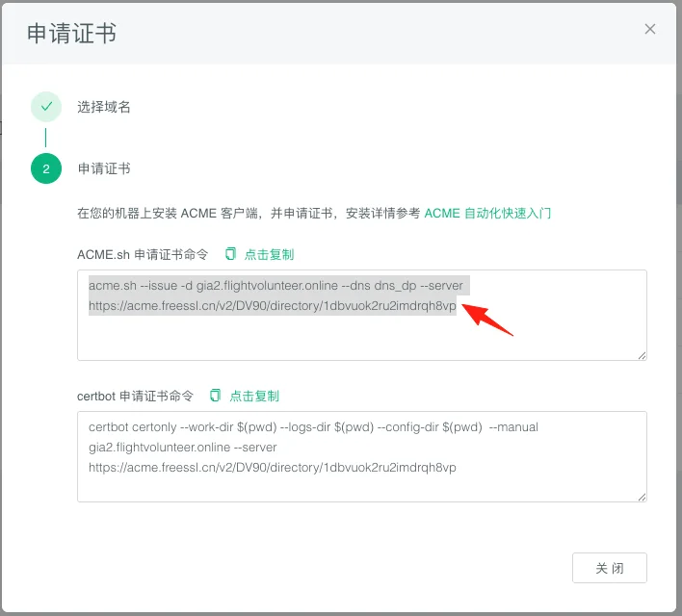The image size is (682, 616).
Task: Click the copy icon beside ACME.sh command label
Action: pyautogui.click(x=230, y=254)
